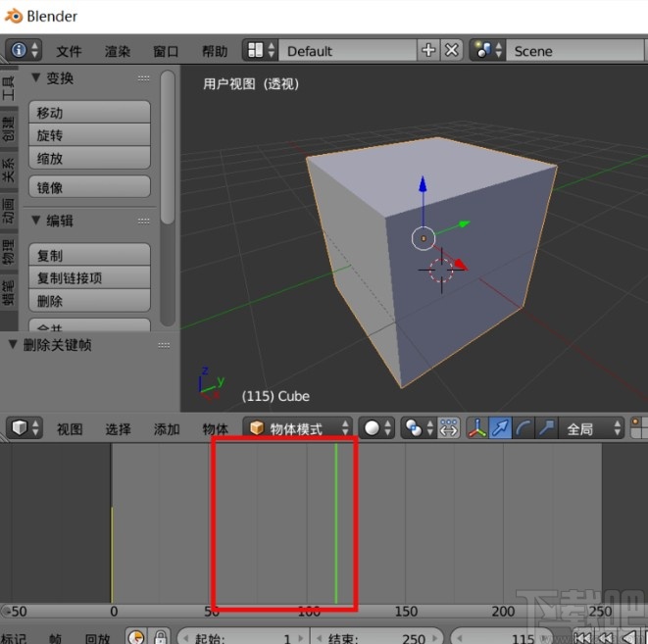Open the 全局 (Global) orientation dropdown
The width and height of the screenshot is (648, 644).
tap(591, 427)
